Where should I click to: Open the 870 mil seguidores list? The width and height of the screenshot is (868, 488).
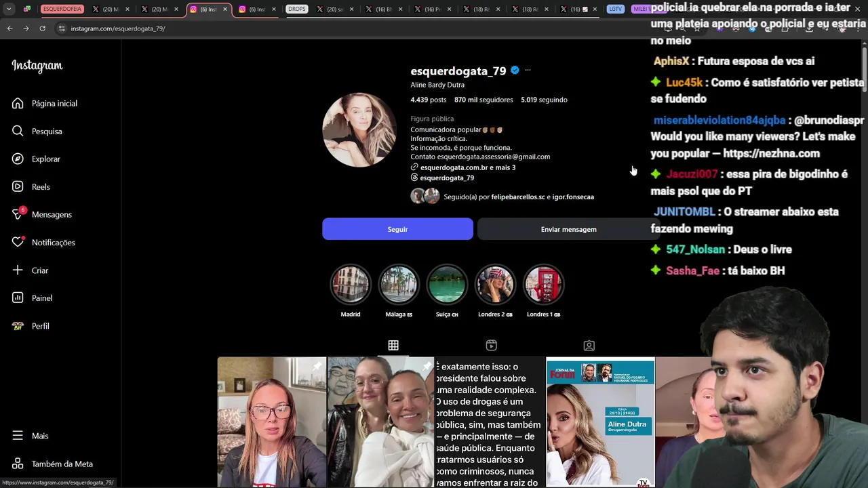tap(484, 100)
